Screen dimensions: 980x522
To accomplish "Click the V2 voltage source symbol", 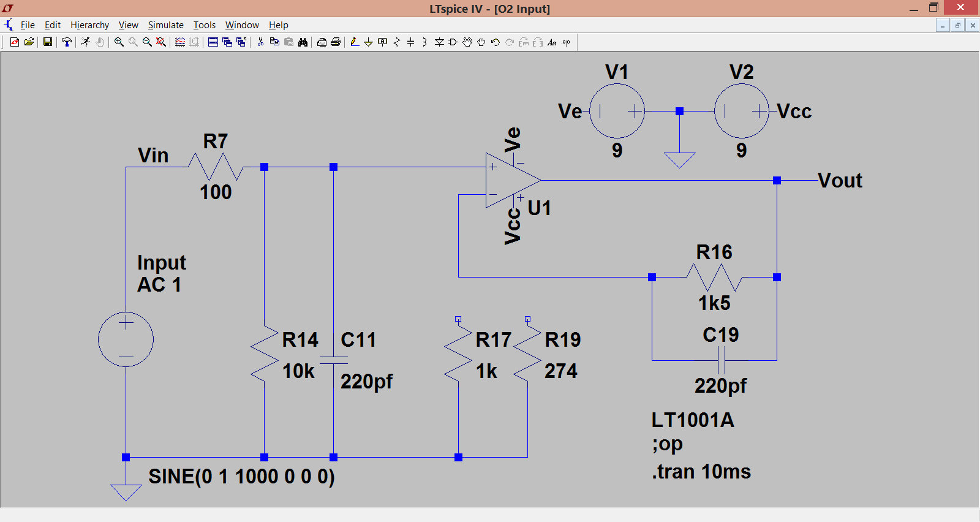I will click(x=741, y=111).
